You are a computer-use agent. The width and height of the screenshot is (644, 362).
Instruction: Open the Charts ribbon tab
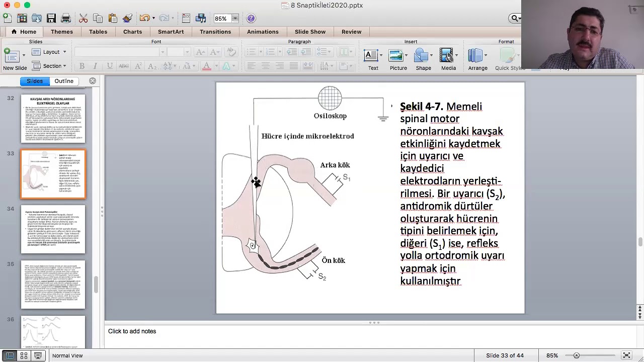(x=132, y=32)
